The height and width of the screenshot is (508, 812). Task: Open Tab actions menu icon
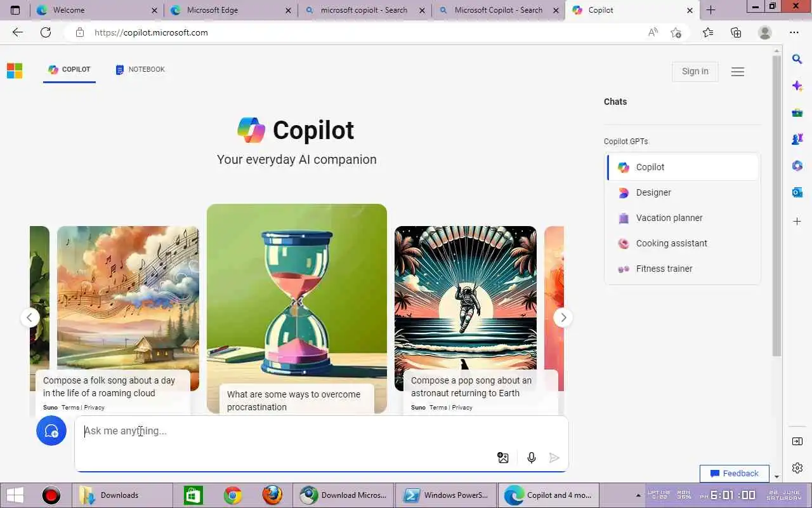click(15, 10)
